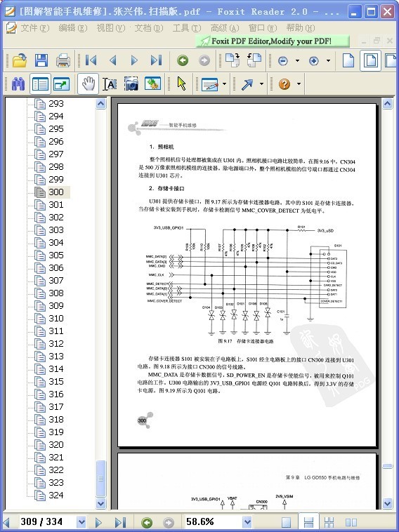Choose the Select Text tool
399x532 pixels.
(x=110, y=84)
